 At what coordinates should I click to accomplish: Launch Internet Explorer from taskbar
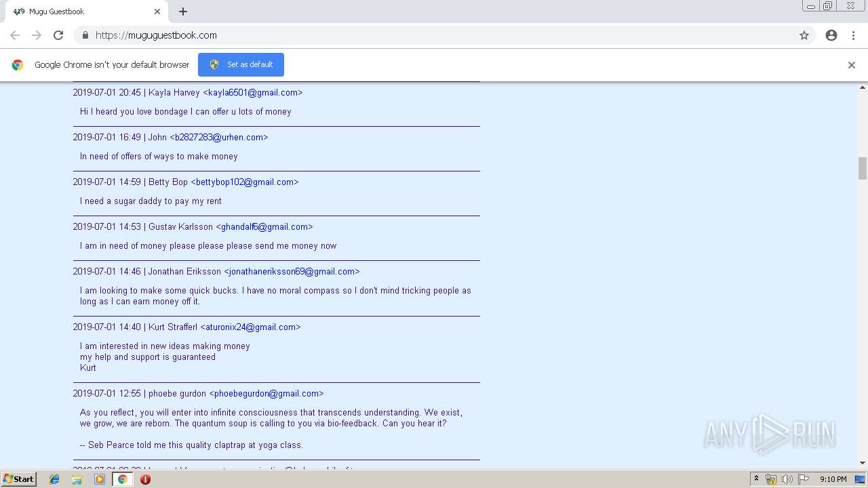(54, 479)
